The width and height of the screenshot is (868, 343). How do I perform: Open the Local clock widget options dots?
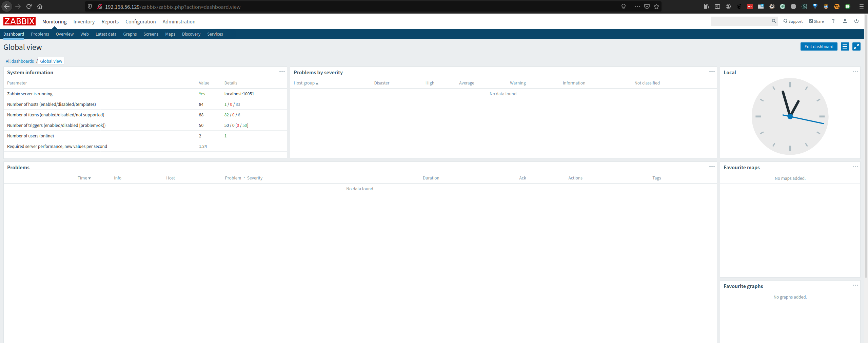click(x=855, y=72)
